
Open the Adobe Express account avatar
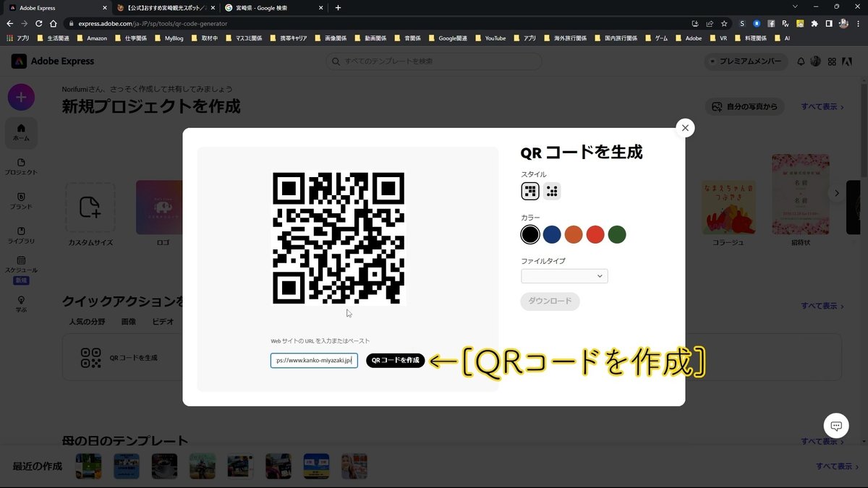pos(816,61)
